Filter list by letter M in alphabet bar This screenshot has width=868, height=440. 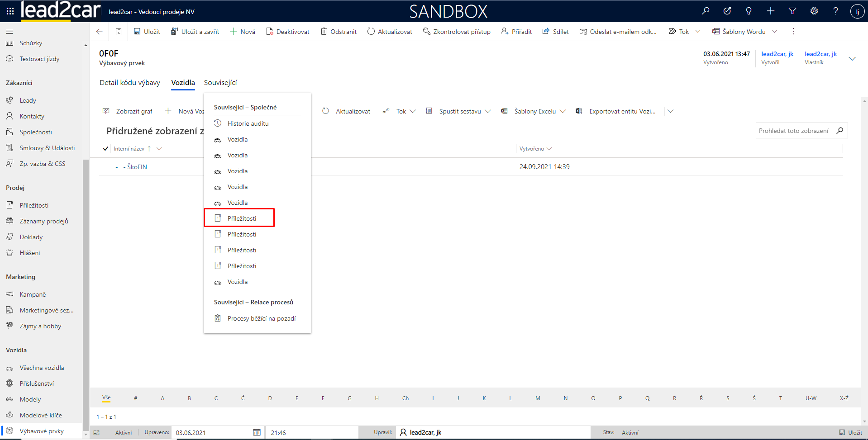(x=538, y=398)
